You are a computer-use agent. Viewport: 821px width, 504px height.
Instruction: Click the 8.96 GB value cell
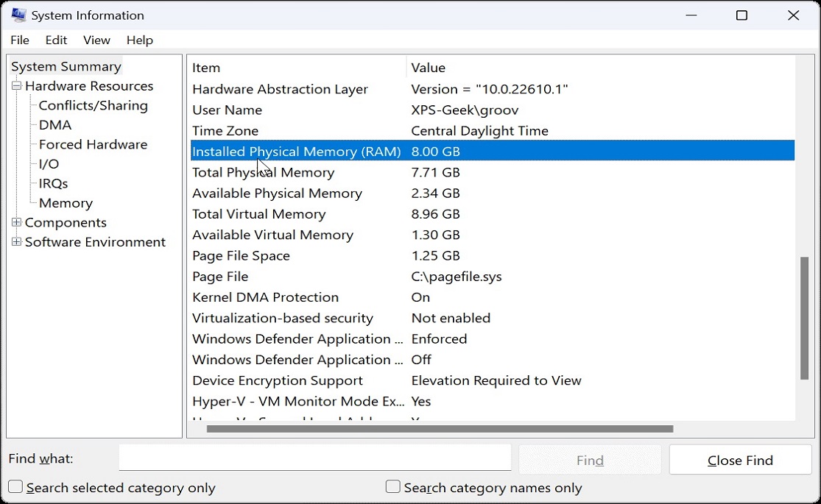coord(436,214)
